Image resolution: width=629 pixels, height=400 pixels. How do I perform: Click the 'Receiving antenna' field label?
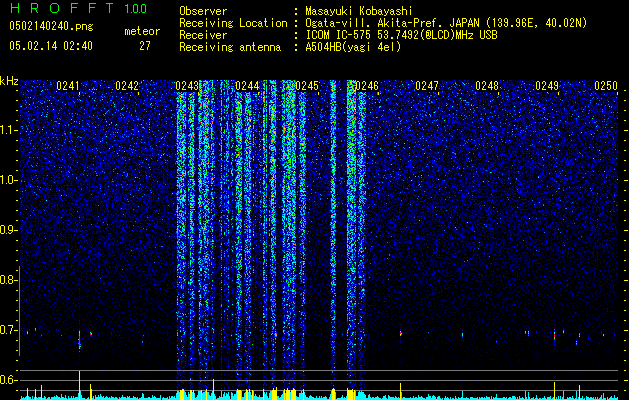pos(230,47)
